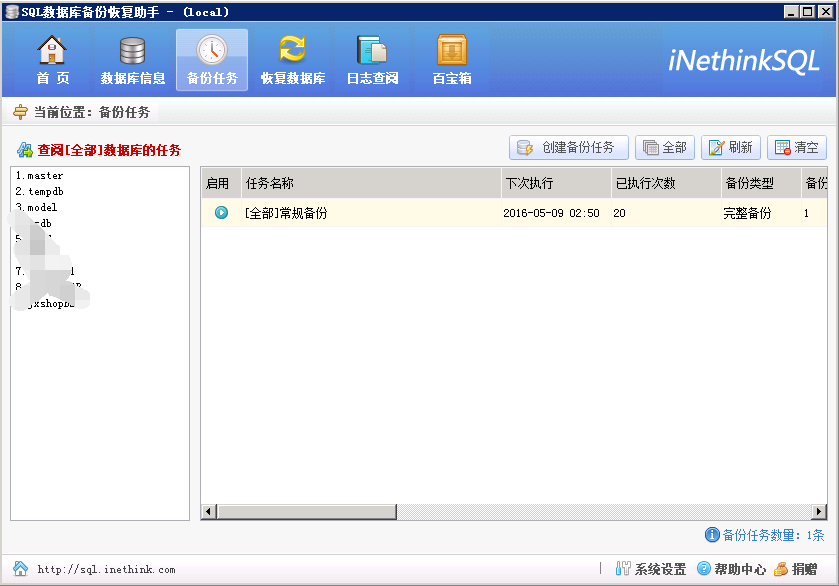The image size is (839, 586).
Task: Click horizontal scrollbar right arrow
Action: [x=819, y=512]
